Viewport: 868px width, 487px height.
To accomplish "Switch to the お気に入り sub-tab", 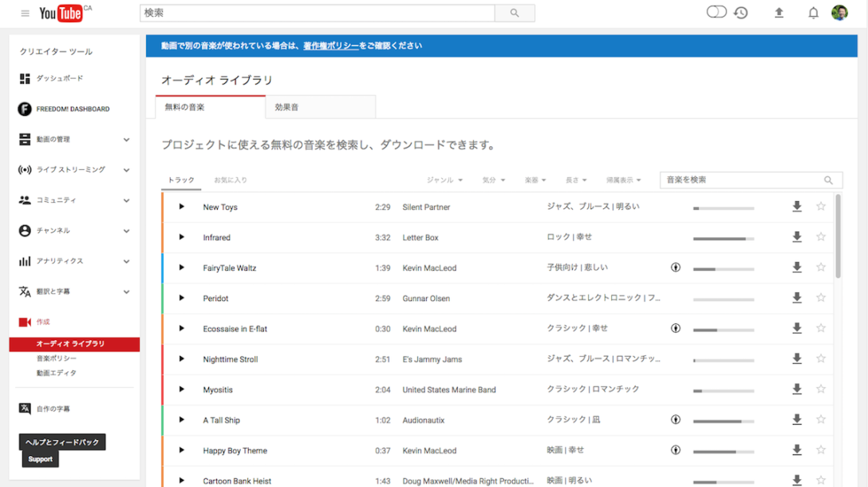I will 231,180.
